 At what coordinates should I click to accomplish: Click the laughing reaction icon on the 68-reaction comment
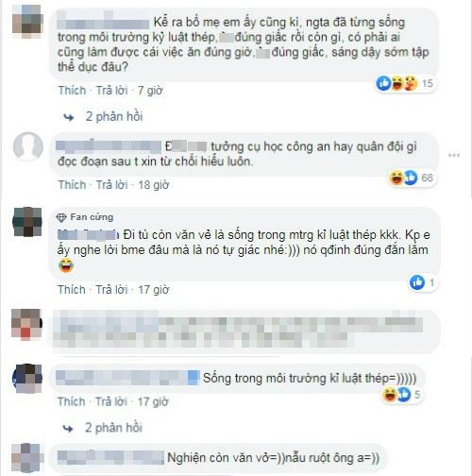tap(396, 178)
